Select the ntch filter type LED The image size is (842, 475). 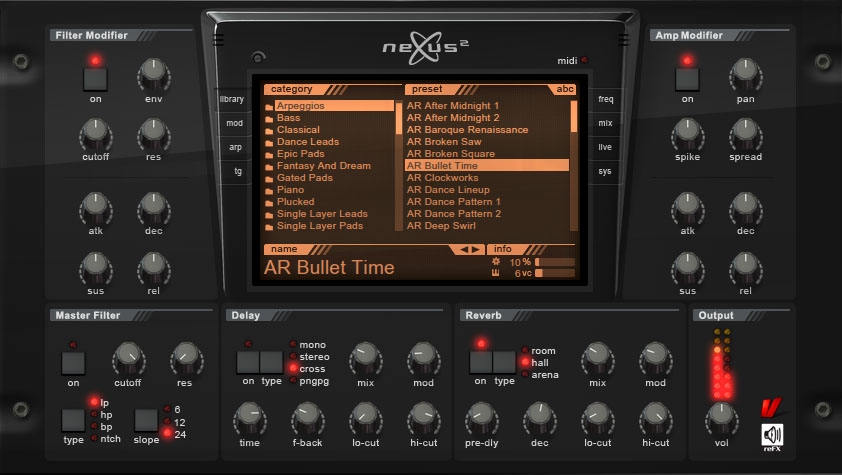(94, 439)
